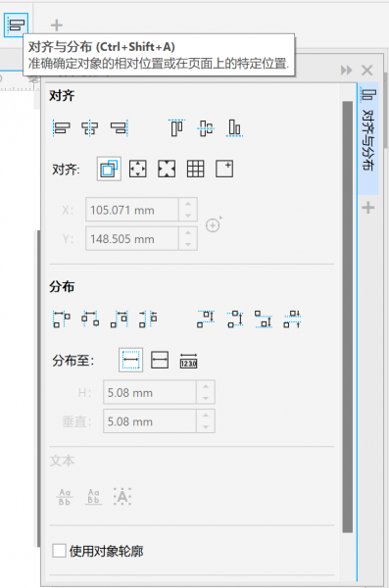Select align to Page Center option
The image size is (389, 588).
[x=167, y=169]
